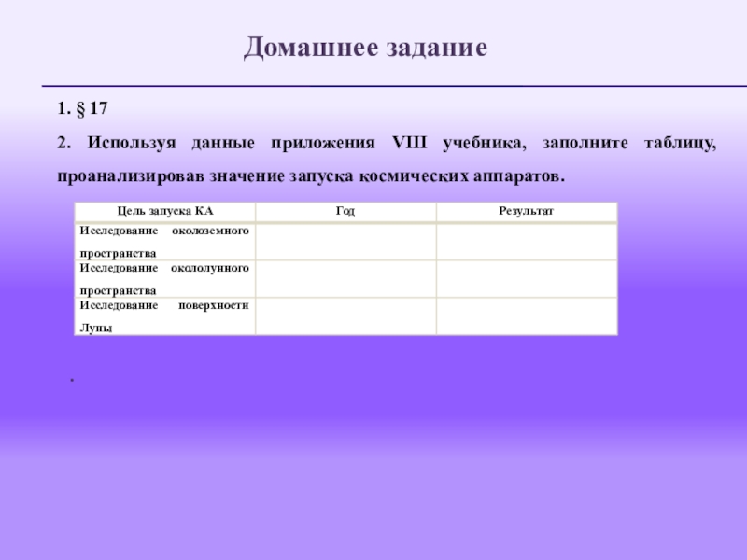Select the "Результат" column header

pos(526,212)
